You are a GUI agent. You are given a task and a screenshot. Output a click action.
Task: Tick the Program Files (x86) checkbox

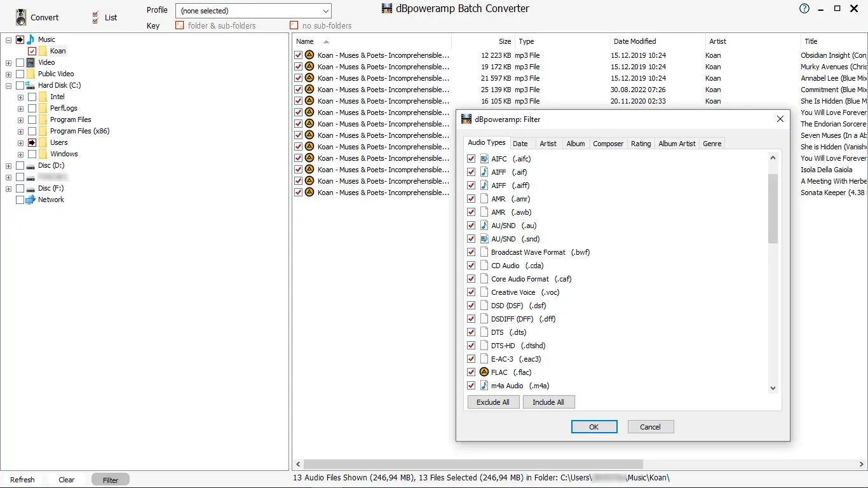click(x=32, y=131)
